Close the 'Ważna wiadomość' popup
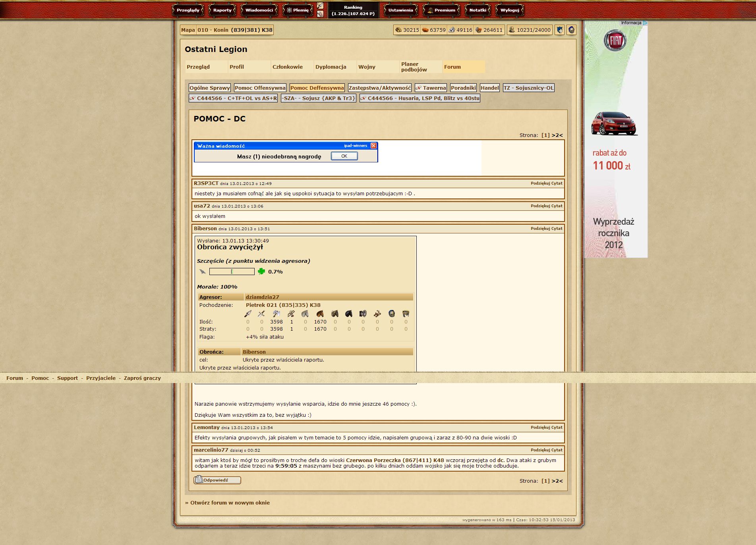 (373, 146)
